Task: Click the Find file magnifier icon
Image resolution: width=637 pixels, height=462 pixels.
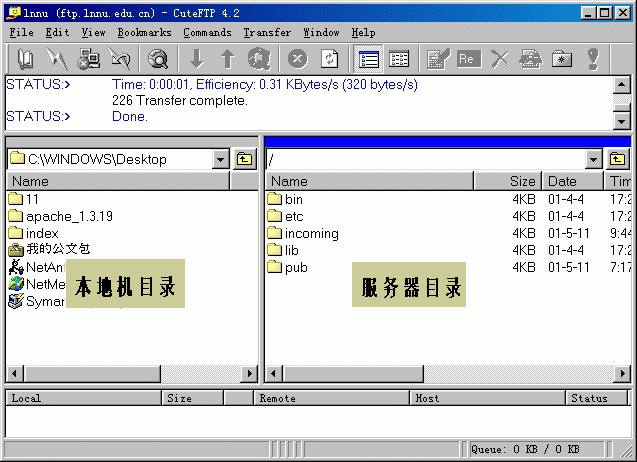Action: point(158,59)
